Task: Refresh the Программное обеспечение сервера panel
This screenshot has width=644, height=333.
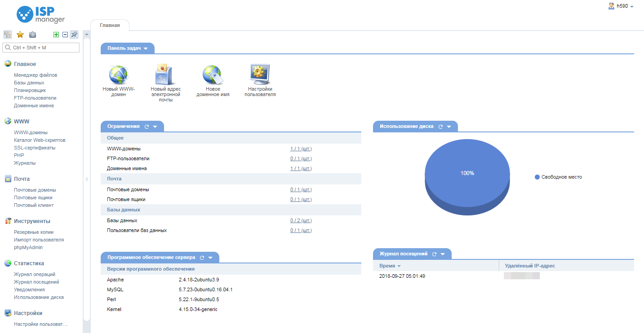Action: tap(202, 258)
